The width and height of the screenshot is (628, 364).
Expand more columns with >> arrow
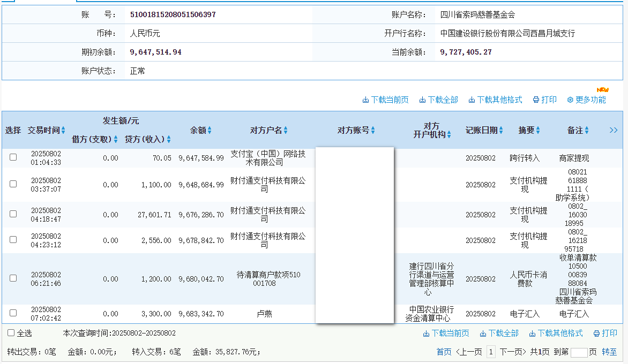pos(613,130)
